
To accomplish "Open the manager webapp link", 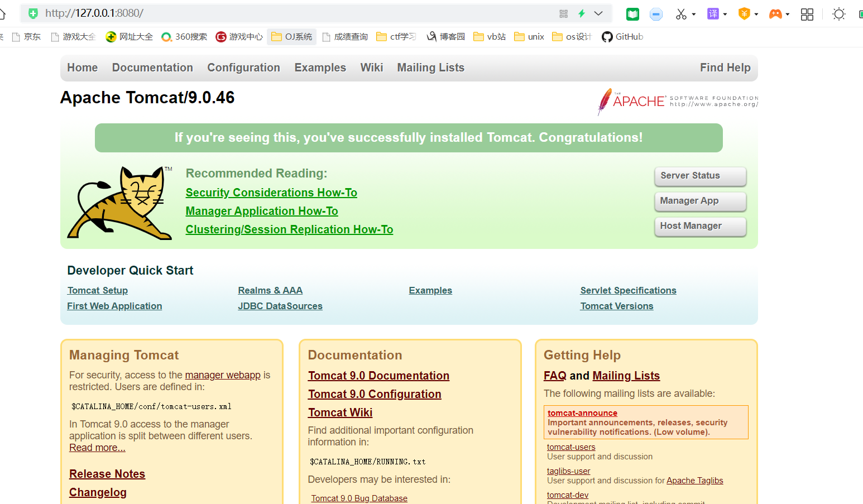I will (223, 375).
